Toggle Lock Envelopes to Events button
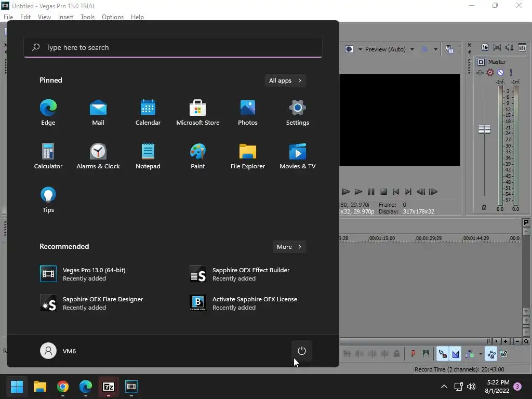Viewport: 532px width, 399px height. [x=491, y=354]
